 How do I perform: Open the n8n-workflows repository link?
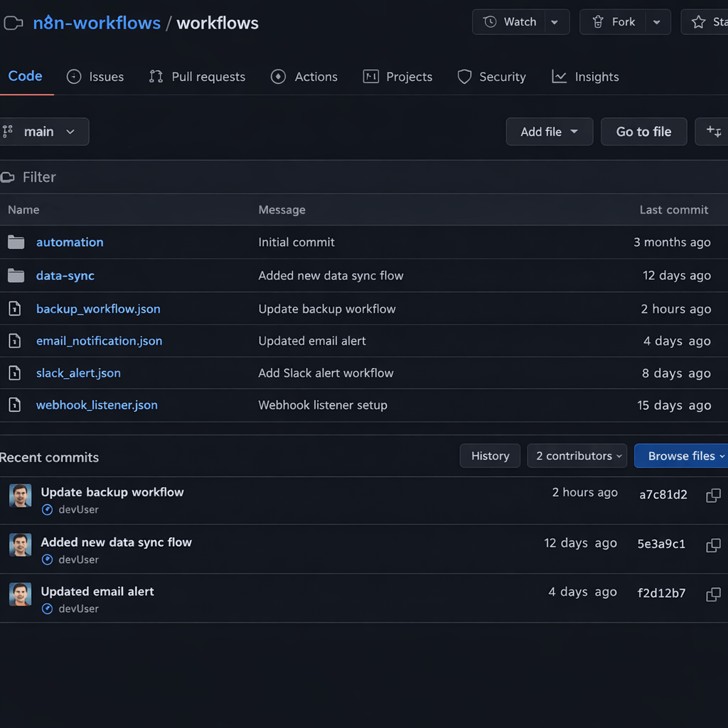tap(97, 23)
